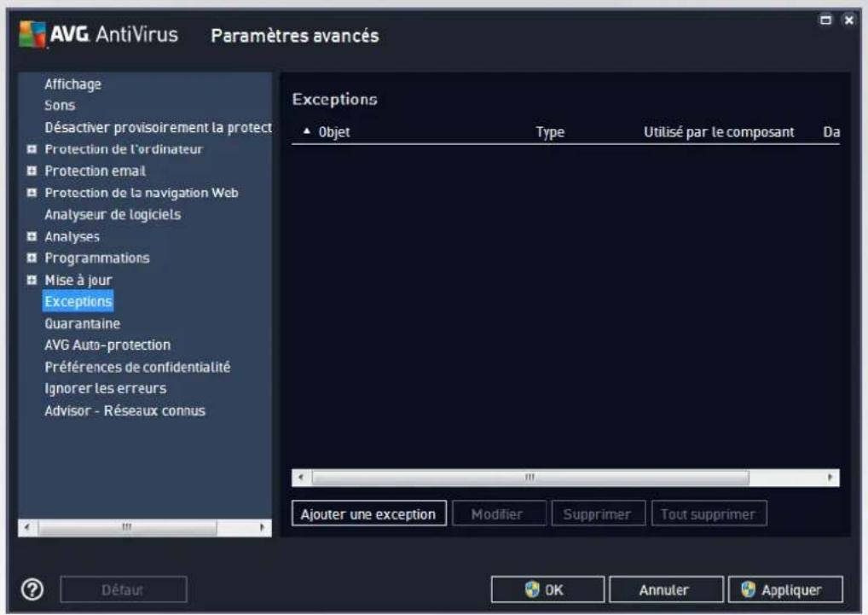The image size is (868, 615).
Task: Expand the Mise à jour node
Action: coord(32,280)
